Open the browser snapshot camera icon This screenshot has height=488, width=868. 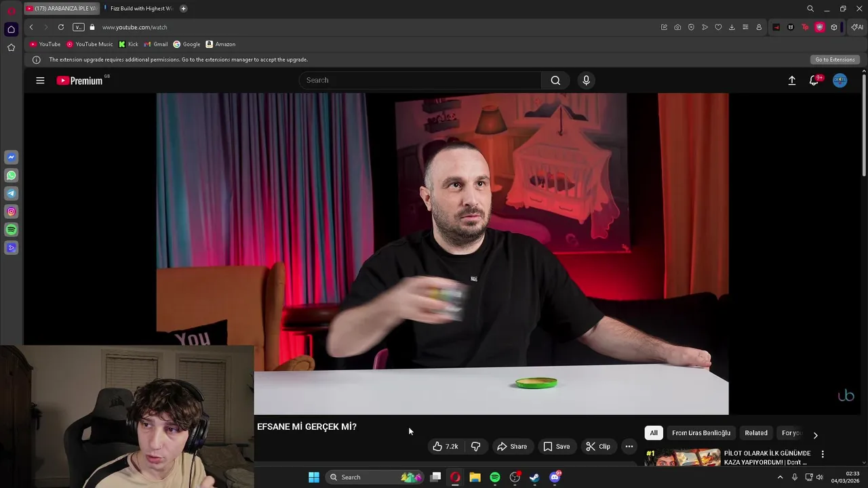click(x=677, y=27)
